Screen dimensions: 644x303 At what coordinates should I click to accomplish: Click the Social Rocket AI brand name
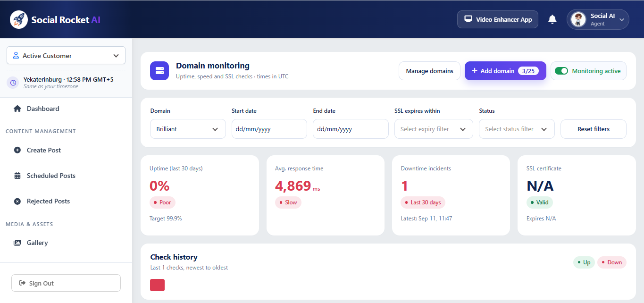66,20
